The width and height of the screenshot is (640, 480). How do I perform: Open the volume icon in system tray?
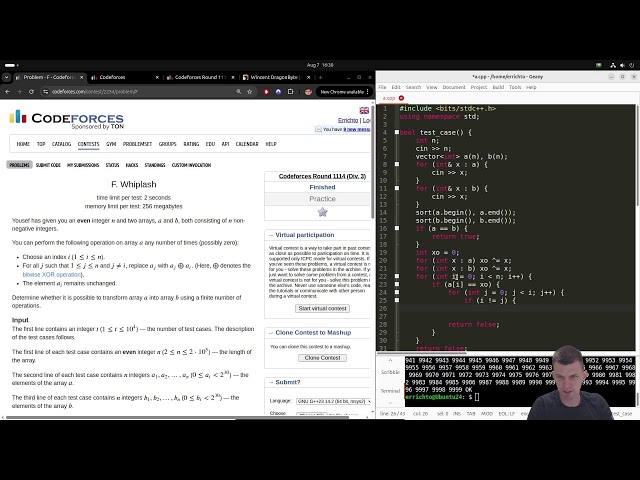click(x=622, y=65)
